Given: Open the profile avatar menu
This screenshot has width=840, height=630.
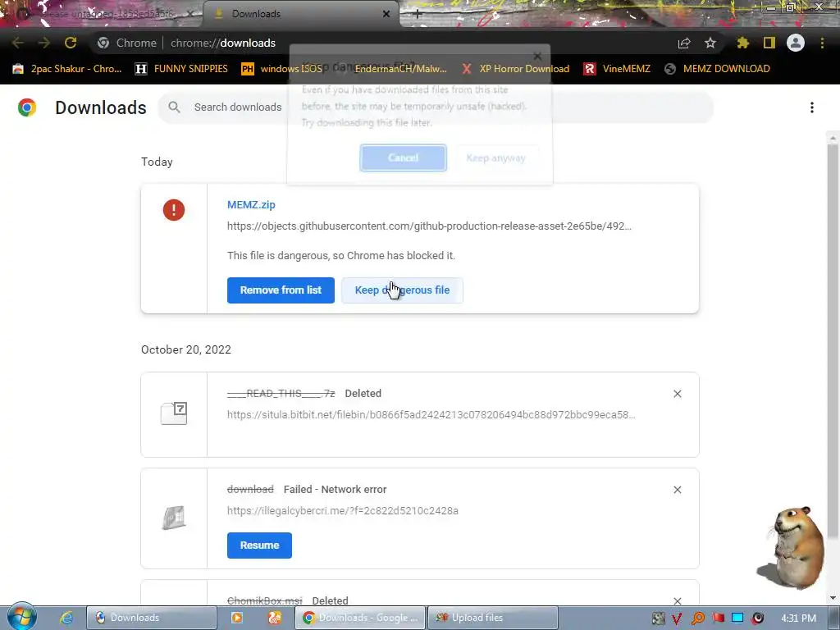Looking at the screenshot, I should pos(796,43).
